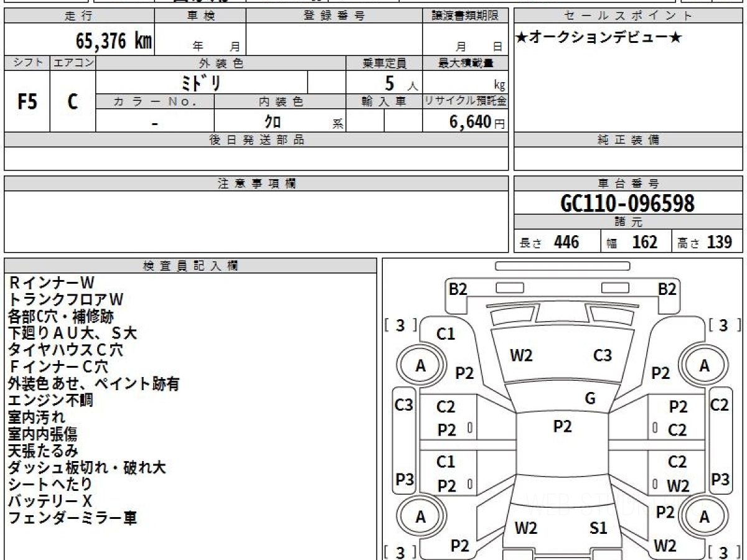
Task: Click the 5 人 seating capacity value
Action: [401, 83]
